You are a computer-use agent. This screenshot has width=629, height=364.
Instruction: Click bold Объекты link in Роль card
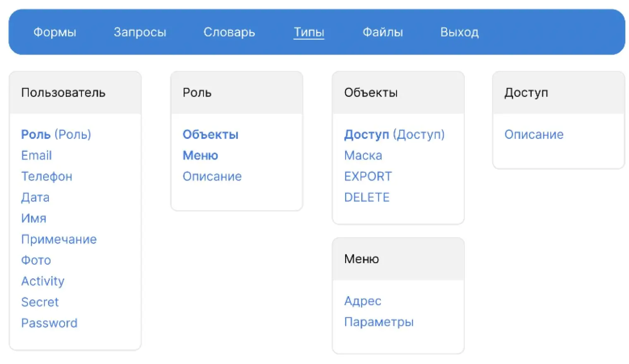pos(210,134)
